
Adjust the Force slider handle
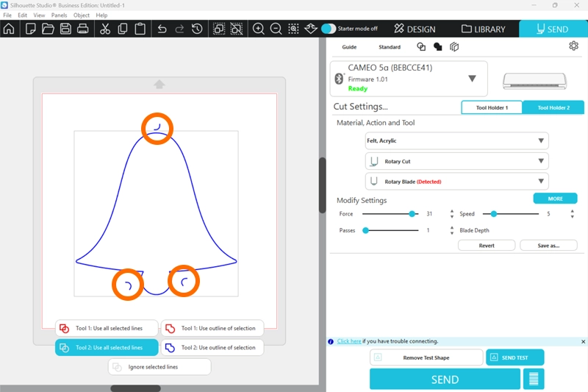[x=412, y=214]
